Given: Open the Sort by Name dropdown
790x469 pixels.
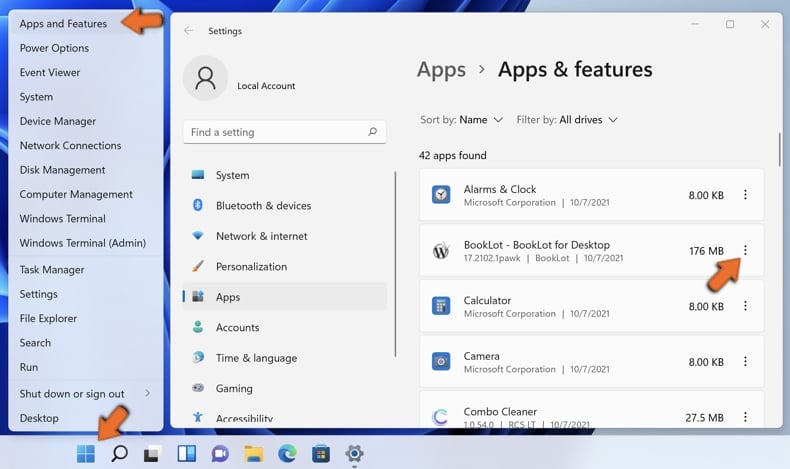Looking at the screenshot, I should coord(462,120).
